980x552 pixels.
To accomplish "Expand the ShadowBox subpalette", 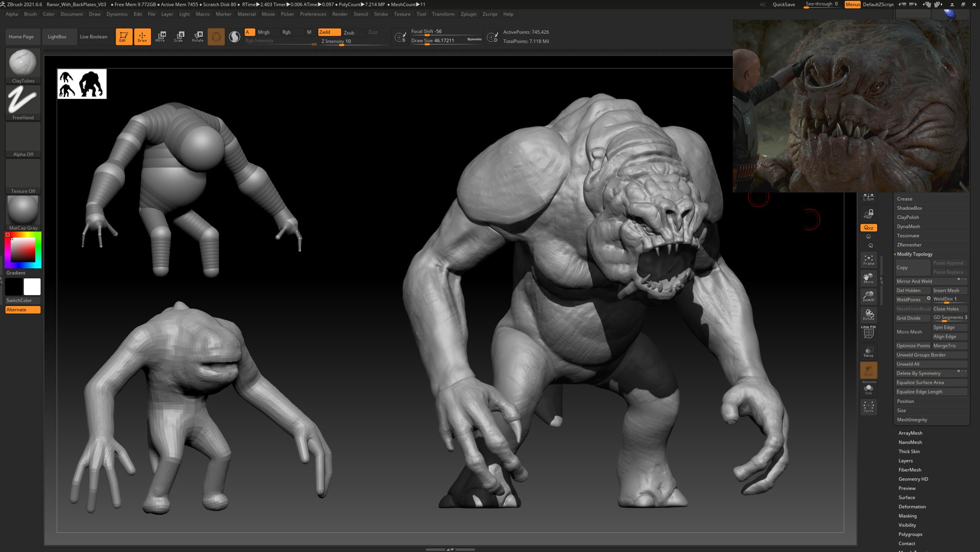I will pos(909,208).
